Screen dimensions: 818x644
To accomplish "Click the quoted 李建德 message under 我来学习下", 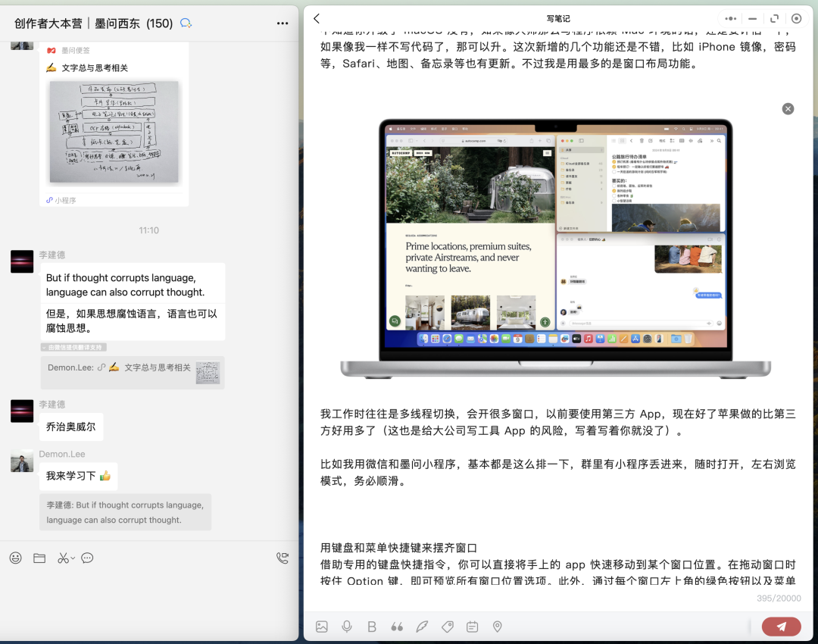I will 125,512.
